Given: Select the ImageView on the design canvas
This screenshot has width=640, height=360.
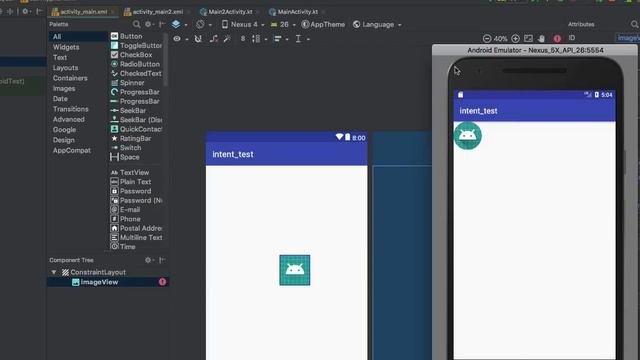Looking at the screenshot, I should pyautogui.click(x=295, y=270).
